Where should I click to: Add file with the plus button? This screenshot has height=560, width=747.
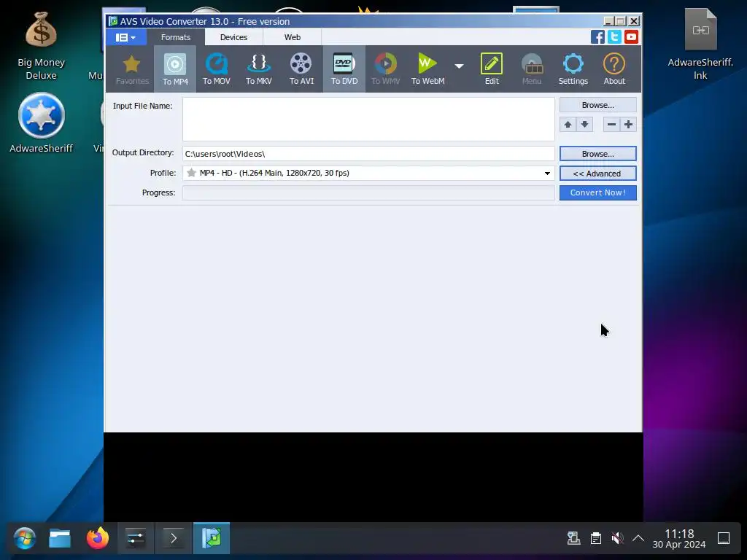628,125
